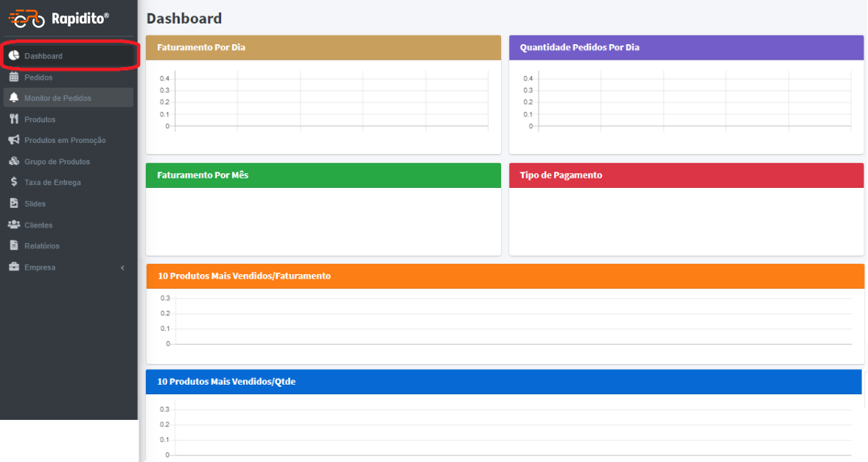
Task: Select Produtos in the sidebar menu
Action: point(69,119)
